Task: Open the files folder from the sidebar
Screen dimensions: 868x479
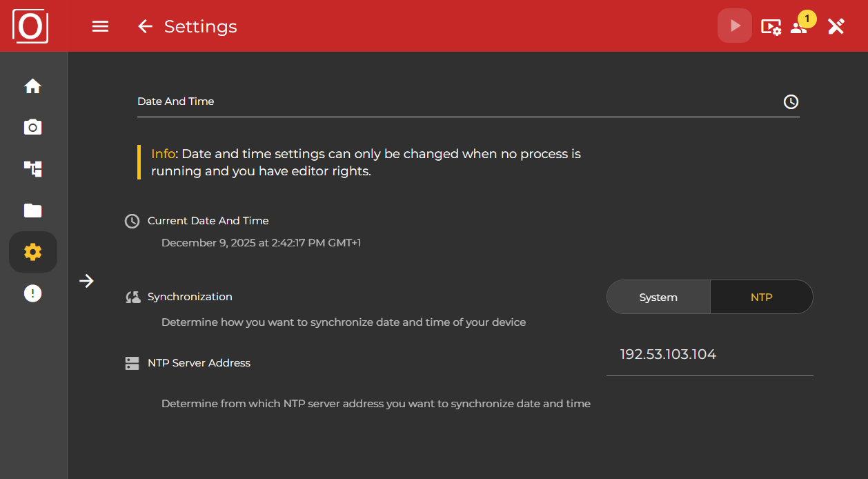Action: pos(32,210)
